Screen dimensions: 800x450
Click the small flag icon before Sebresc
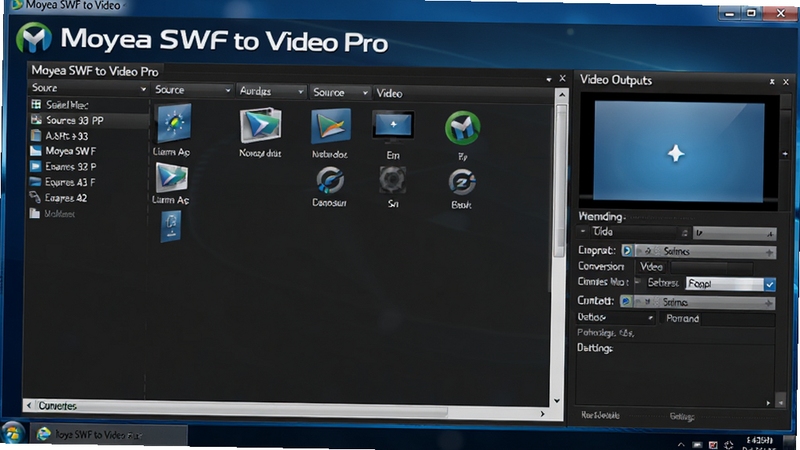tap(637, 282)
